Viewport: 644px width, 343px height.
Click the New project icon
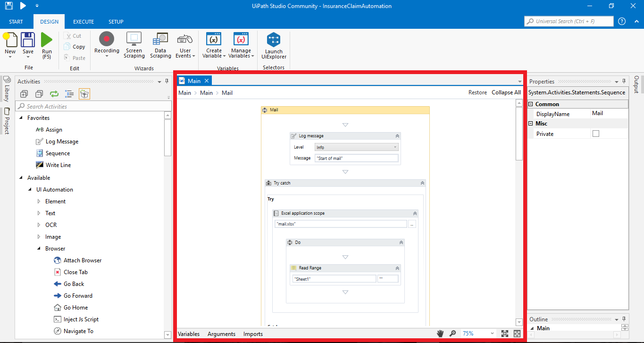coord(10,40)
